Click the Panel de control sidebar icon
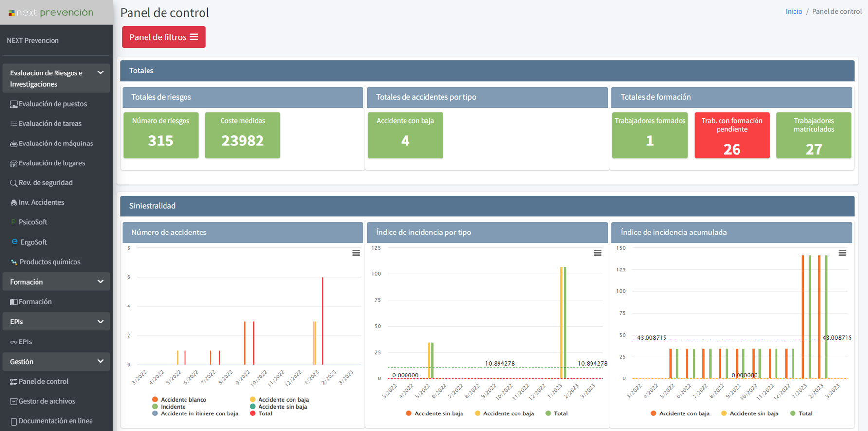This screenshot has width=868, height=431. coord(14,382)
